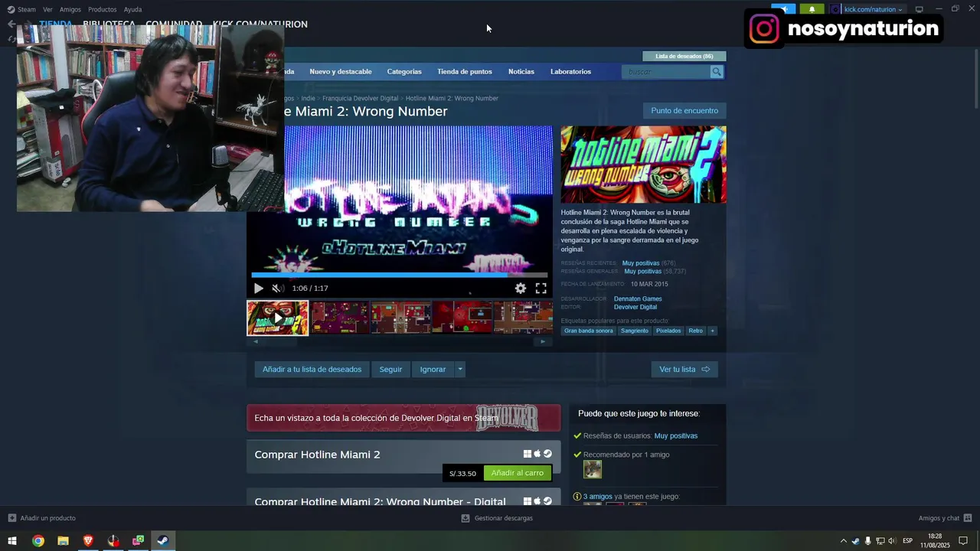
Task: Select the trailer video thumbnail
Action: tap(278, 318)
